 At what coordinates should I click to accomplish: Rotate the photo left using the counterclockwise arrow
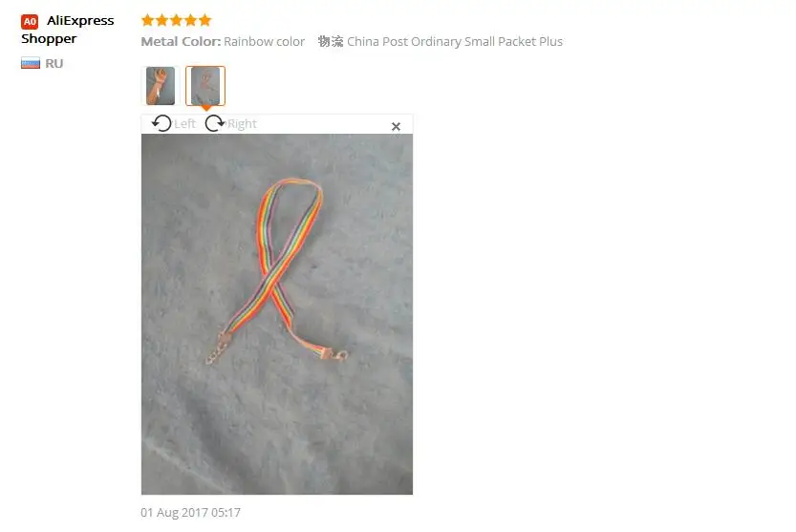tap(161, 123)
